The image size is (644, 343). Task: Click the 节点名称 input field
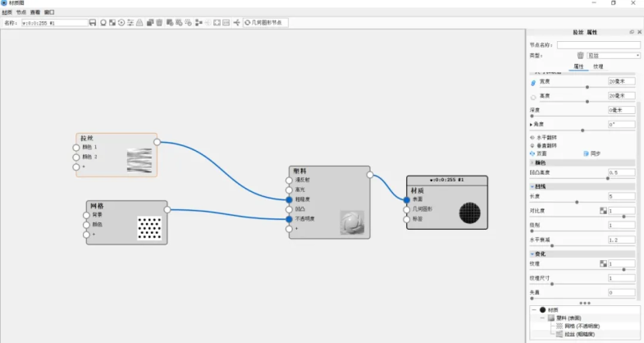pyautogui.click(x=598, y=45)
